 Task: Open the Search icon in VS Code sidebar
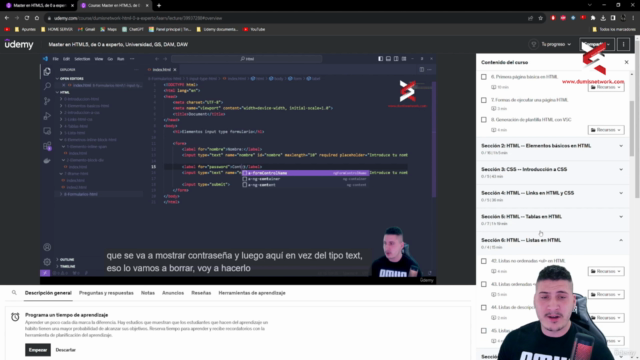tap(47, 86)
